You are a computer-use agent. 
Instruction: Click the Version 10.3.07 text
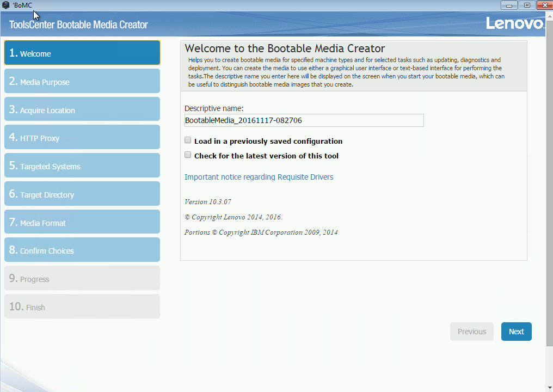(x=208, y=202)
